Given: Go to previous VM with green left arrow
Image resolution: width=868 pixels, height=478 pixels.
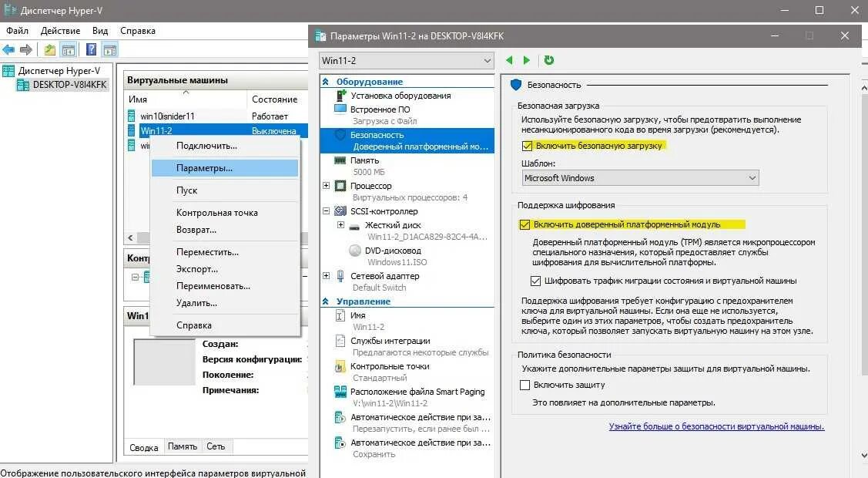Looking at the screenshot, I should point(509,60).
